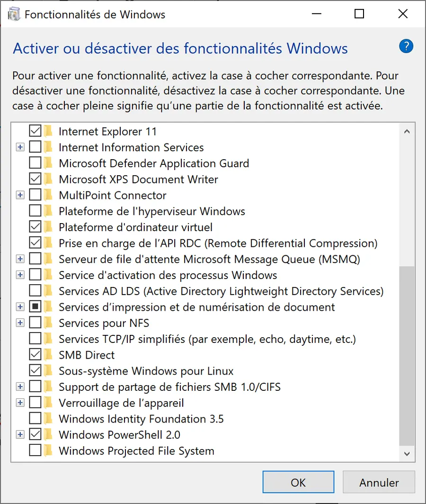Click the Windows Features title bar icon
The width and height of the screenshot is (426, 504).
(x=14, y=14)
